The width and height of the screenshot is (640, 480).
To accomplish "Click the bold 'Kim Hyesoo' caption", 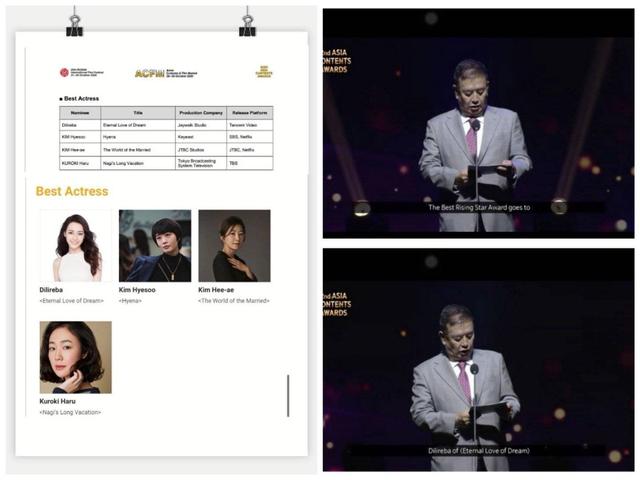I will (137, 290).
